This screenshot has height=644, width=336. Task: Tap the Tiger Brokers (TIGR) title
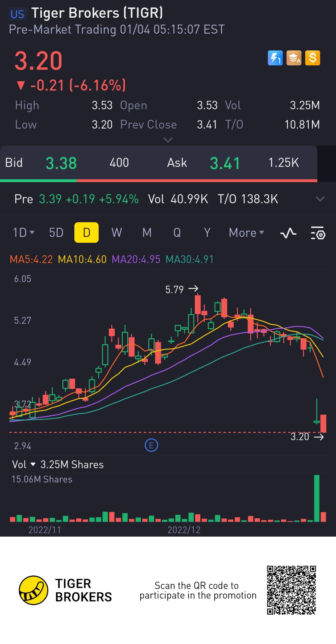pyautogui.click(x=97, y=13)
